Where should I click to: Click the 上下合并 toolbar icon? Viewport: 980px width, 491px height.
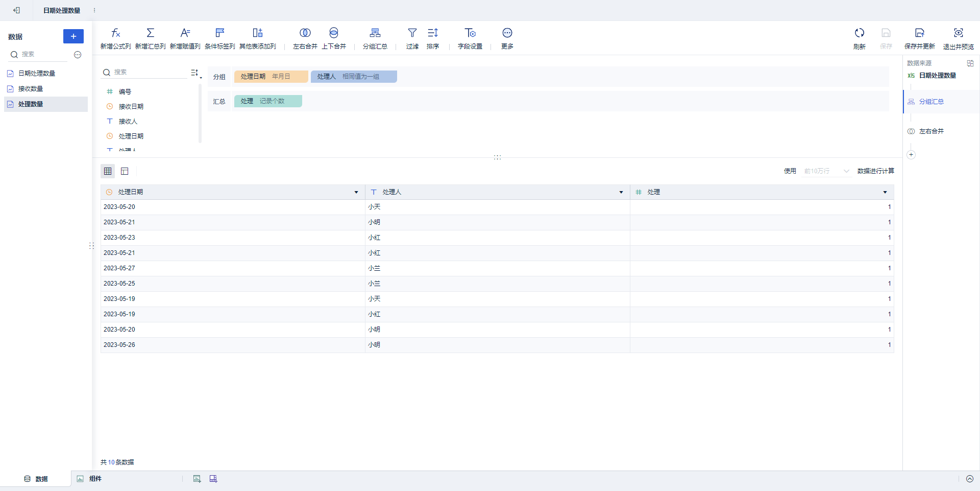334,33
